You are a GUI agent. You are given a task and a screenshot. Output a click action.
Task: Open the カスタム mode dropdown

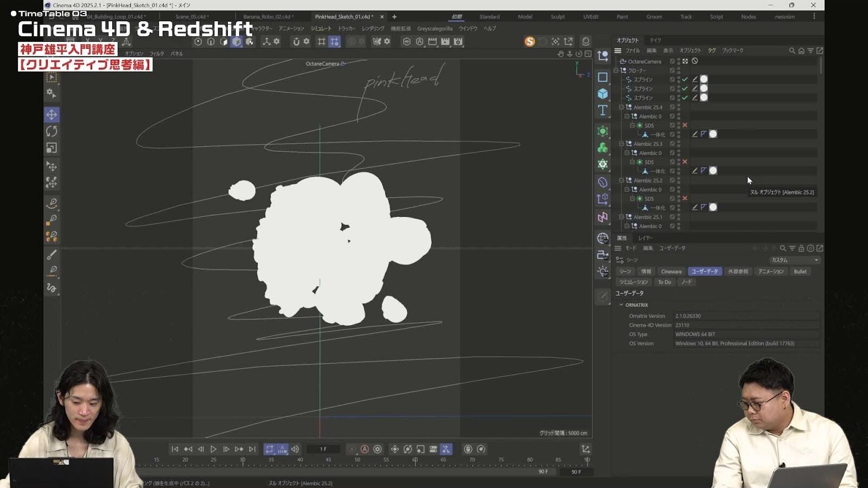(794, 260)
